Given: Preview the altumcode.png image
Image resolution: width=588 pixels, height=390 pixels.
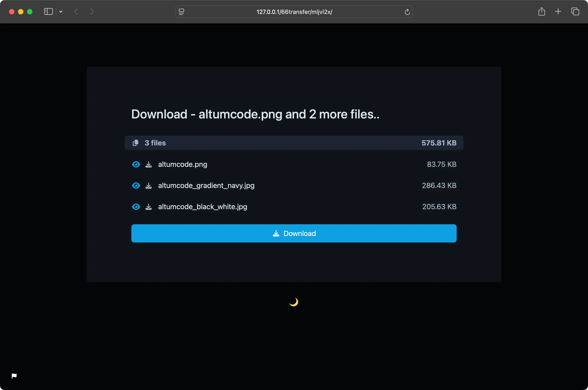Looking at the screenshot, I should 136,164.
